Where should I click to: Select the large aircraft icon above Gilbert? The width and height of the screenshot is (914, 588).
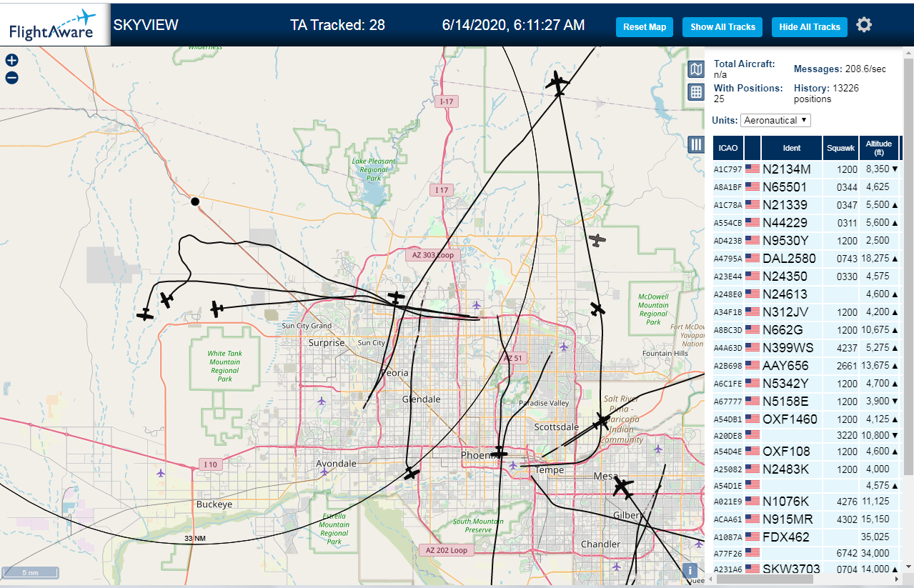[x=623, y=489]
